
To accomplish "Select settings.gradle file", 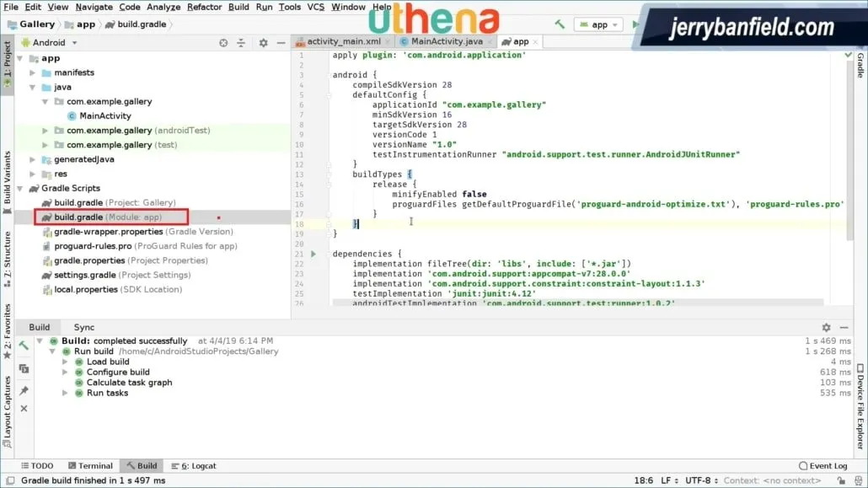I will click(116, 275).
